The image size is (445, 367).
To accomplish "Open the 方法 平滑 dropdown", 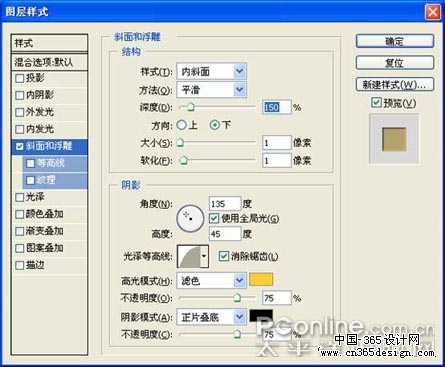I will tap(212, 90).
